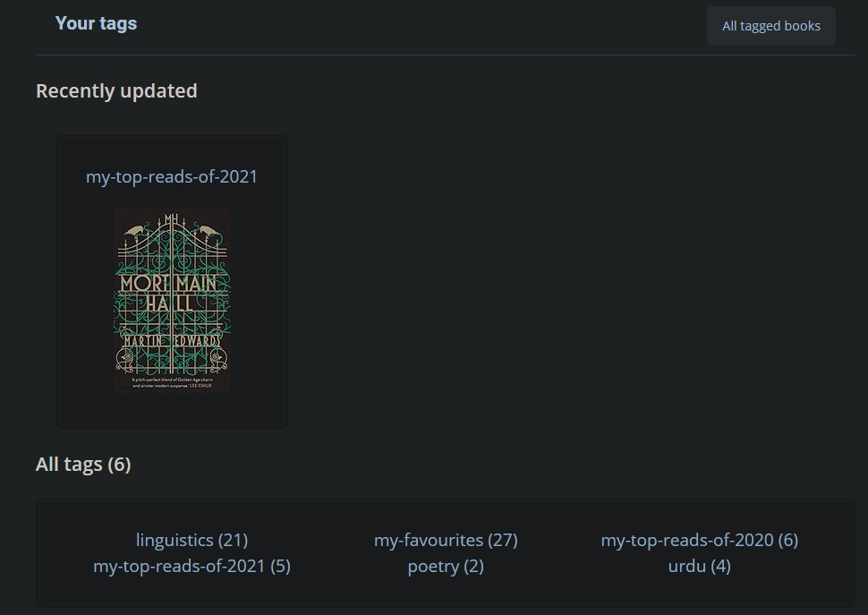Viewport: 868px width, 615px height.
Task: Click the All tags (6) heading
Action: click(x=83, y=464)
